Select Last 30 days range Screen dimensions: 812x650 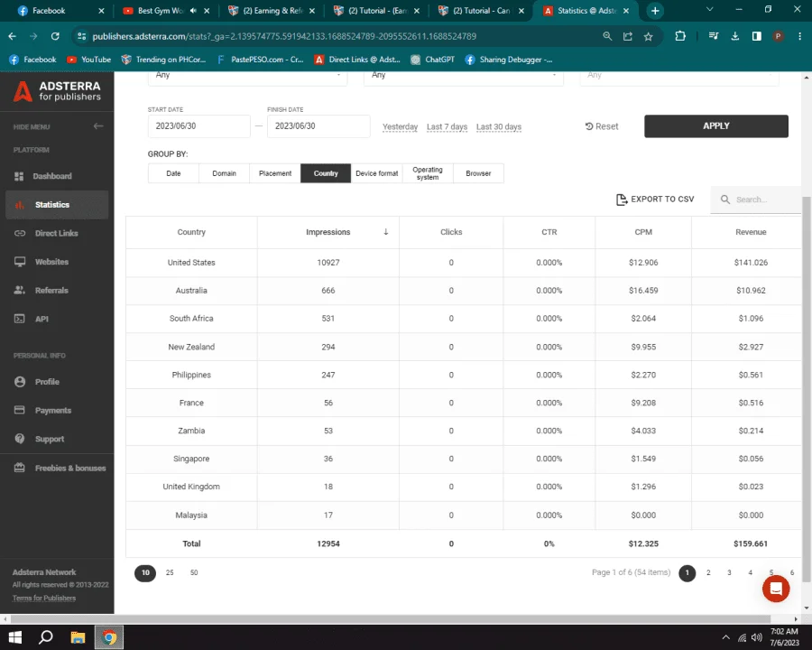click(x=499, y=127)
